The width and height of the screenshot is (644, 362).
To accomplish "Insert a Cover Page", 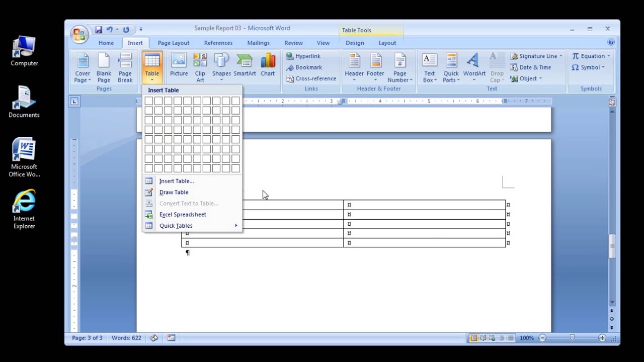I will (83, 68).
